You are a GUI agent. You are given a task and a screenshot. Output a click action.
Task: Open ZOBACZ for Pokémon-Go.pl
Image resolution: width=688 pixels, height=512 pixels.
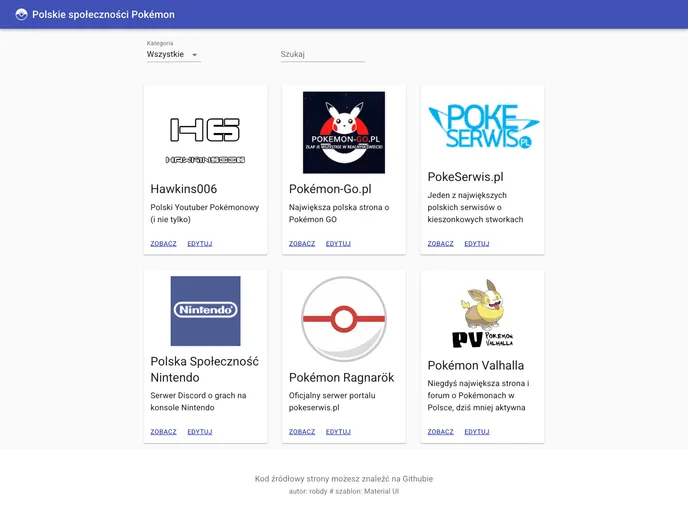pyautogui.click(x=302, y=244)
